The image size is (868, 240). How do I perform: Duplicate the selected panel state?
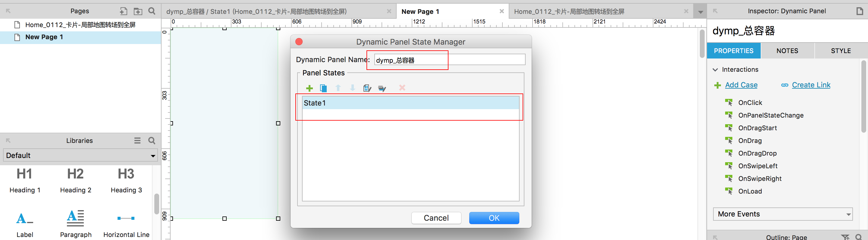coord(323,88)
